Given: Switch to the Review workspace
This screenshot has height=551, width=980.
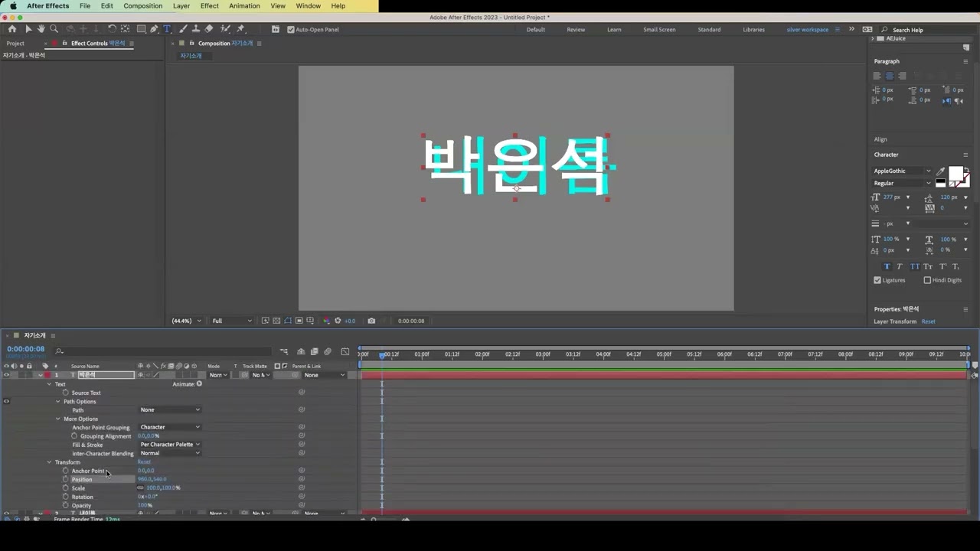Looking at the screenshot, I should tap(576, 30).
